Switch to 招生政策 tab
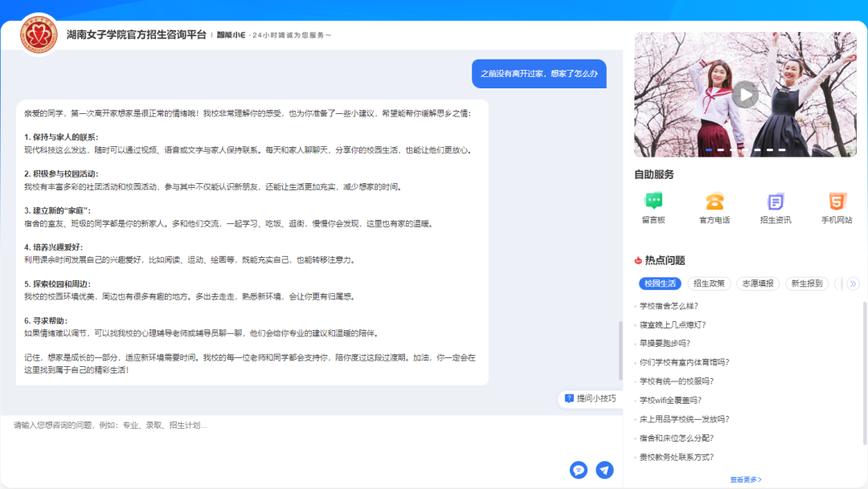Image resolution: width=868 pixels, height=489 pixels. 709,283
